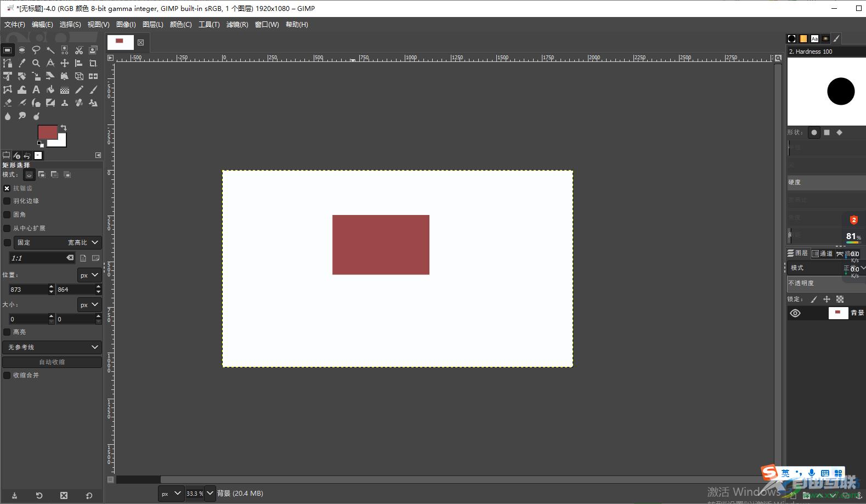This screenshot has height=504, width=866.
Task: Select the Paths tool
Action: tap(8, 63)
